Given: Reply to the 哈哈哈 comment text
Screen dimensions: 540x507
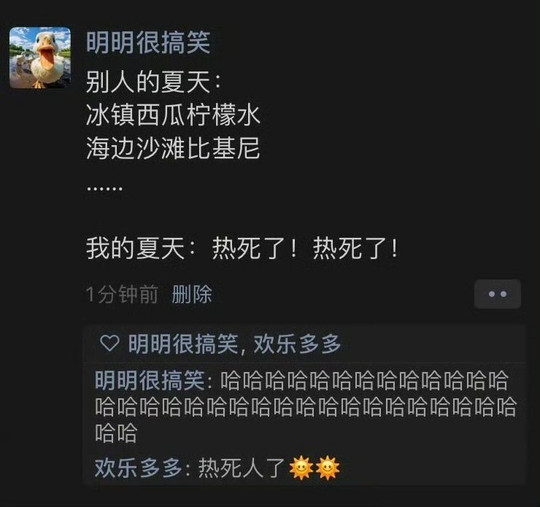Looking at the screenshot, I should pyautogui.click(x=305, y=406).
